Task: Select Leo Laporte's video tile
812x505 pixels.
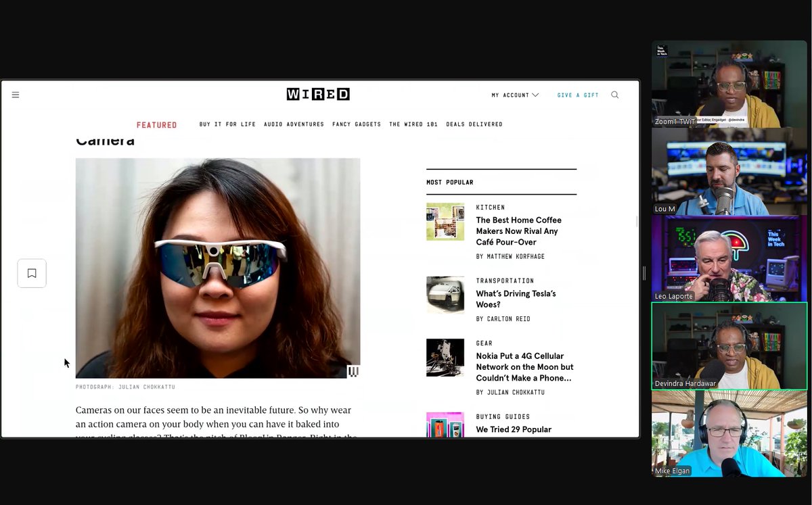Action: click(729, 258)
